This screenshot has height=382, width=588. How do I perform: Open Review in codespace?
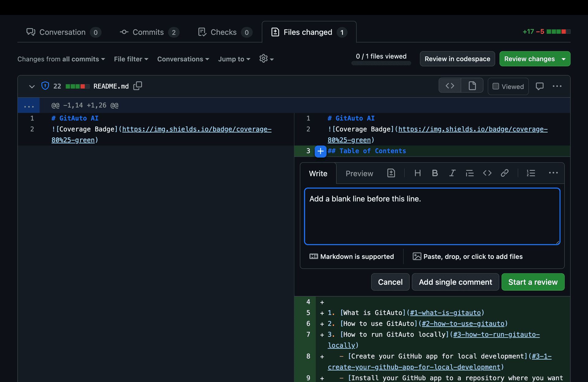point(457,59)
